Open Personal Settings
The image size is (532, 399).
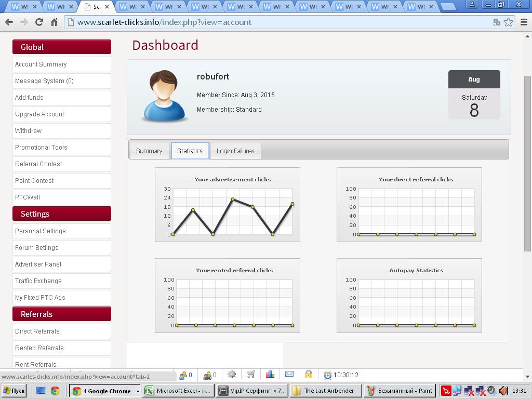[x=62, y=231]
